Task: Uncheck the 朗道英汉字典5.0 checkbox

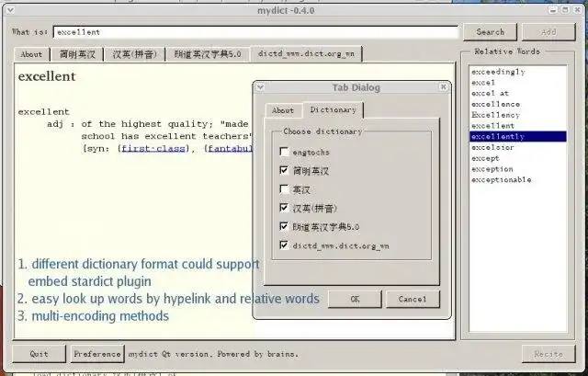Action: 284,226
